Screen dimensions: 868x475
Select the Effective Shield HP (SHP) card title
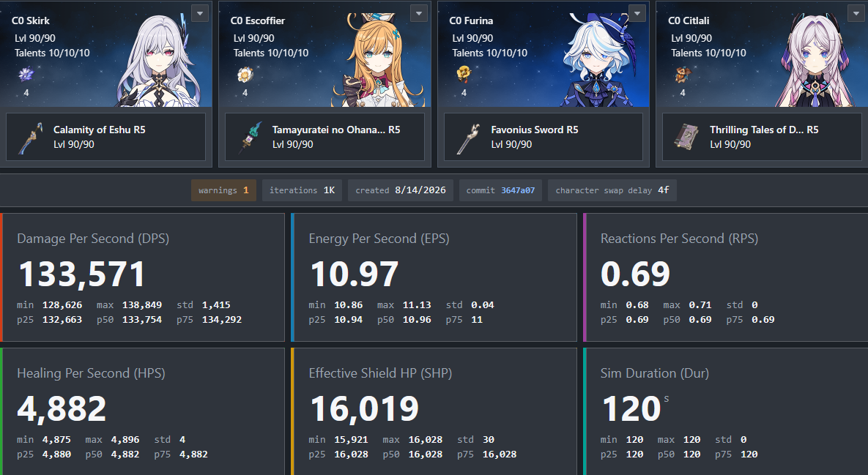point(380,373)
